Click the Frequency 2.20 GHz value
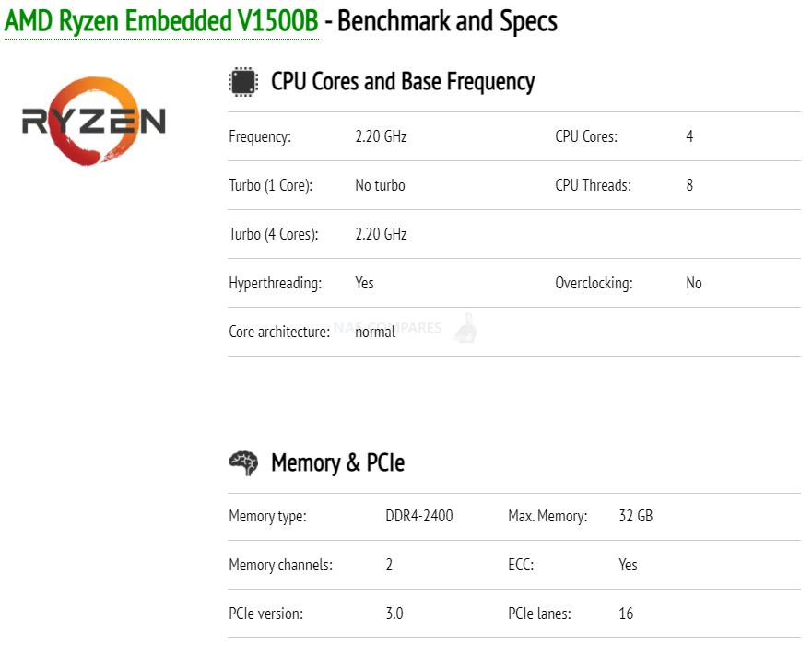The width and height of the screenshot is (812, 655). [381, 136]
